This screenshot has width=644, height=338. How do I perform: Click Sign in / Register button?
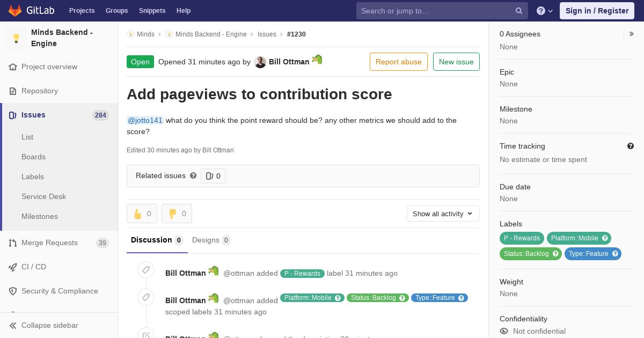(x=597, y=11)
